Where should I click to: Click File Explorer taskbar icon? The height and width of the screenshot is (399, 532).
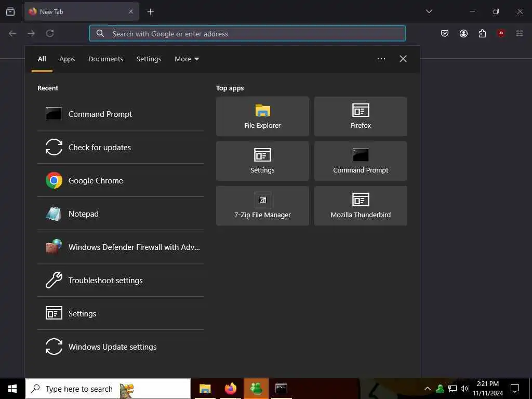point(205,389)
